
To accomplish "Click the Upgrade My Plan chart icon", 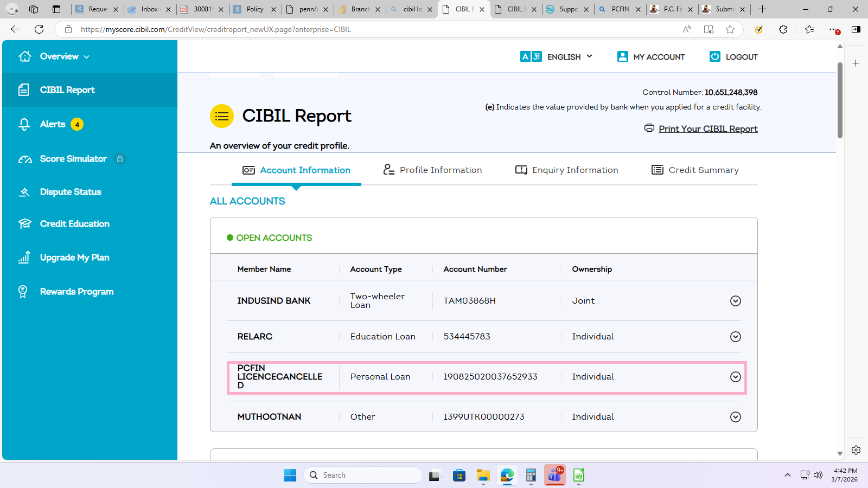I will coord(24,258).
